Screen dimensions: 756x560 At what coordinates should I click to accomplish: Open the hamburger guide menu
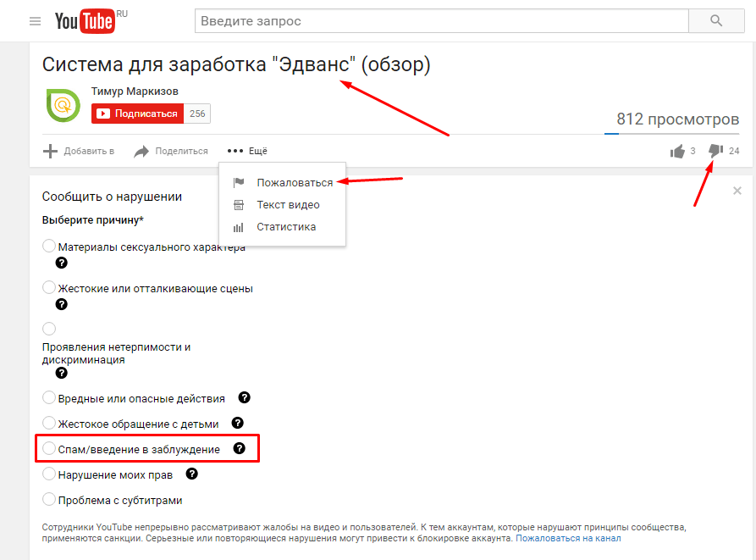click(35, 21)
